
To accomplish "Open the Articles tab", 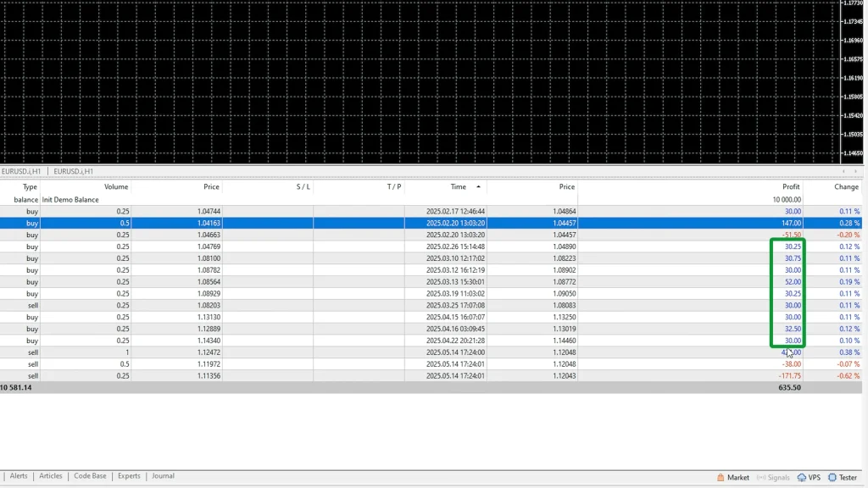I will tap(51, 476).
